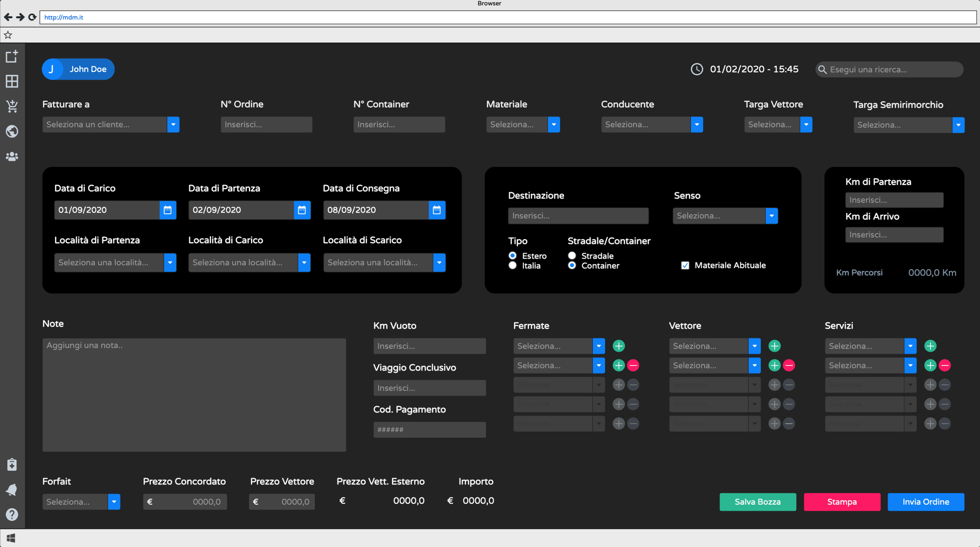Click the Km Vuoto input field
Image resolution: width=980 pixels, height=547 pixels.
[430, 346]
